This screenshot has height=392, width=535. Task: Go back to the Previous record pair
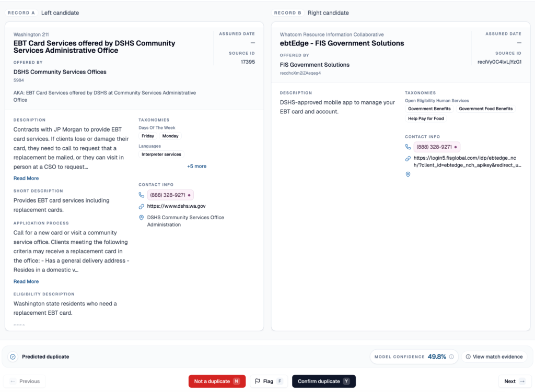coord(25,381)
